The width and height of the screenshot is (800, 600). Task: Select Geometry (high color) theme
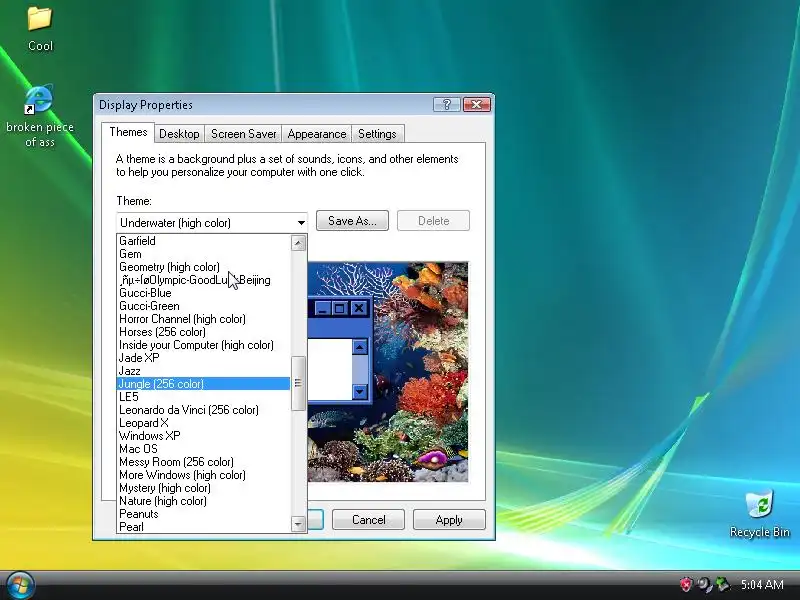204,267
